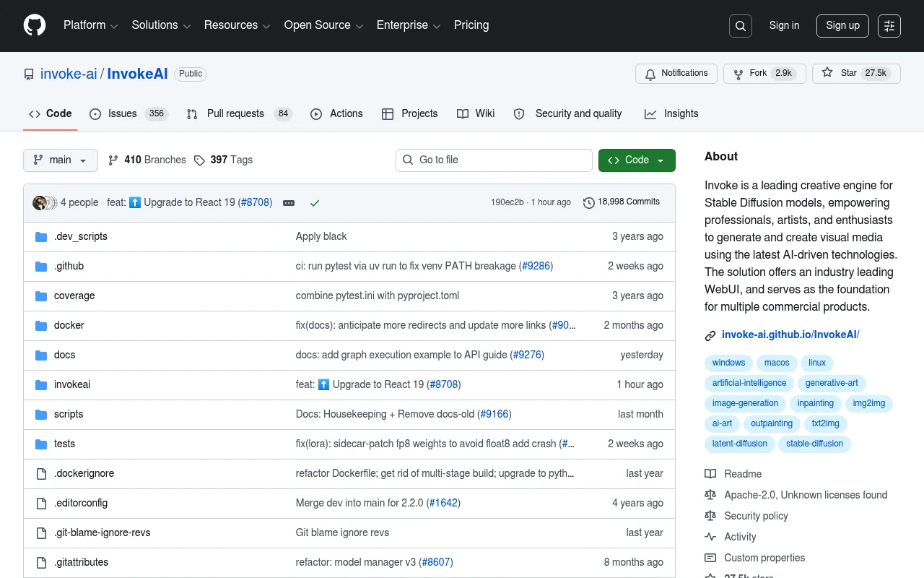Click the .dockerignore file icon

click(x=41, y=474)
